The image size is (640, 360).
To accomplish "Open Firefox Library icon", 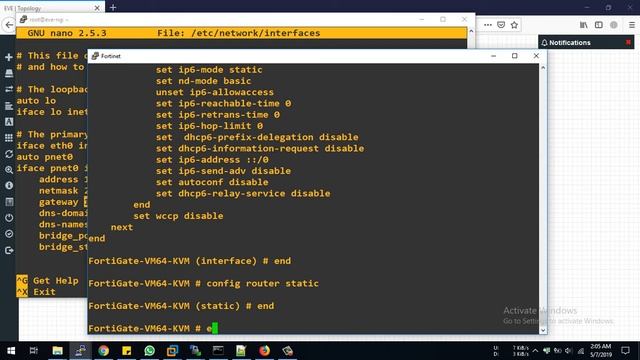I will (584, 25).
